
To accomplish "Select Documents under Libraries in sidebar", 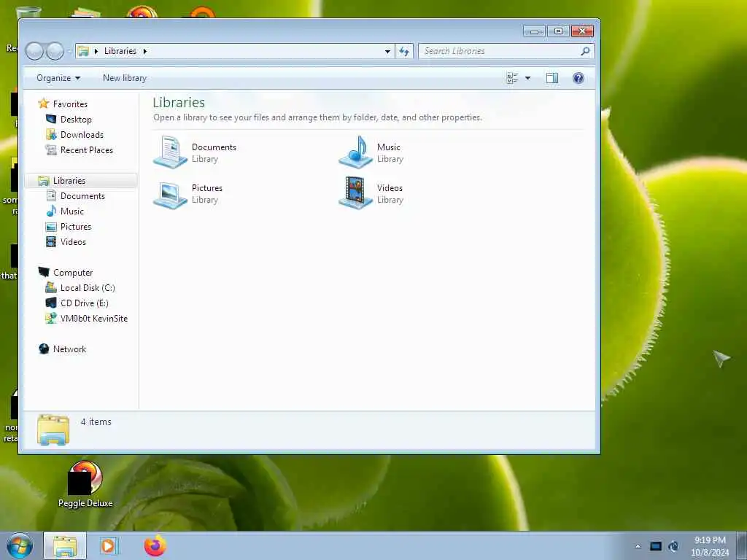I will pos(82,195).
